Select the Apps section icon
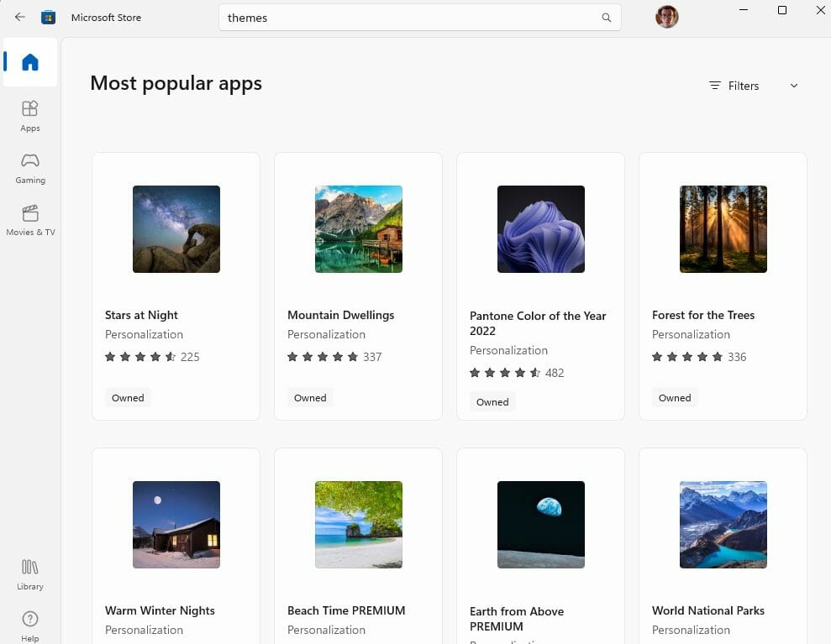831x644 pixels. tap(29, 115)
